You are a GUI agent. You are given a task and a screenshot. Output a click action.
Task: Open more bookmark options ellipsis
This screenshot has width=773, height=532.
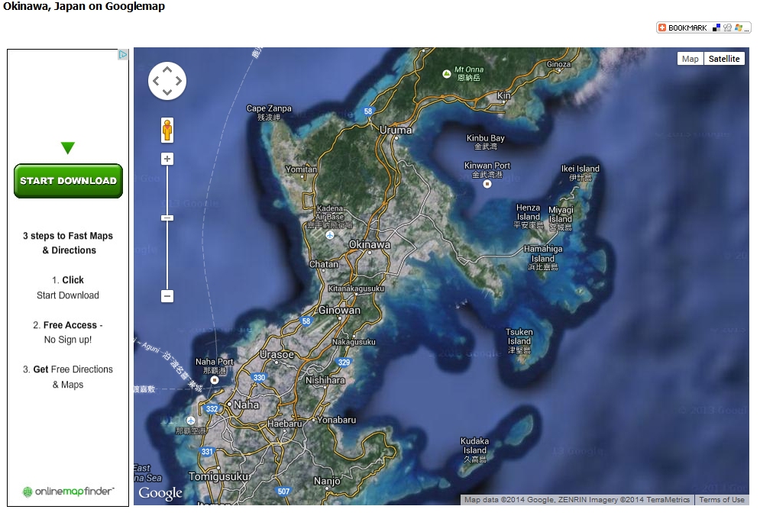click(746, 30)
